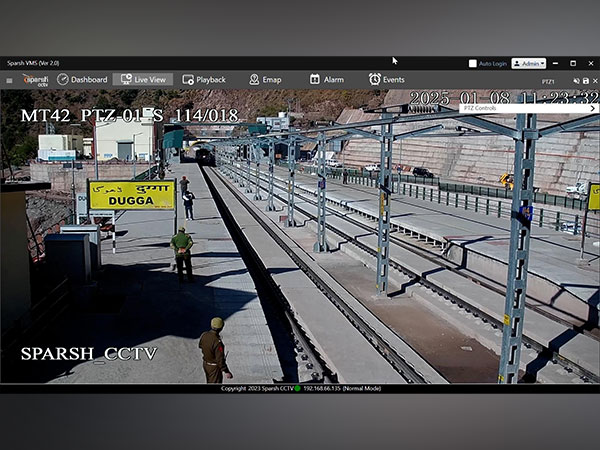Click the live camera video feed

pos(300,236)
